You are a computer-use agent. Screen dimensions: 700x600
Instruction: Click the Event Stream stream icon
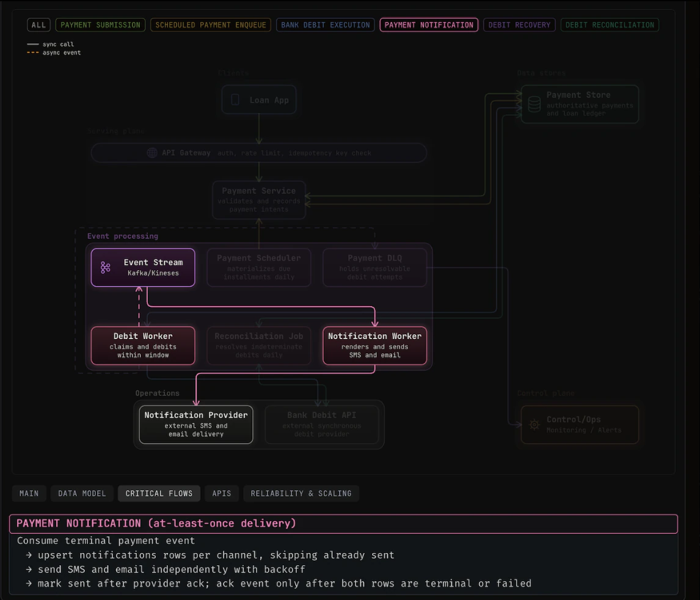(105, 268)
